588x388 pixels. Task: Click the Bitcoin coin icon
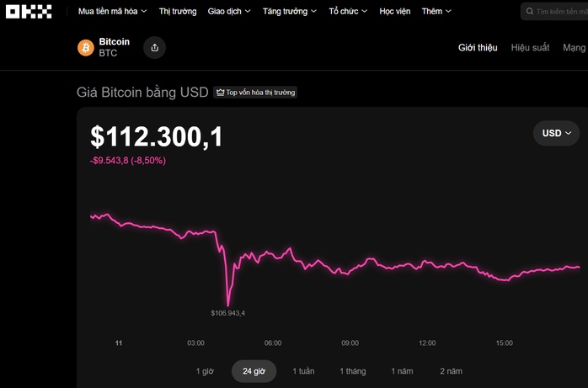pos(86,48)
